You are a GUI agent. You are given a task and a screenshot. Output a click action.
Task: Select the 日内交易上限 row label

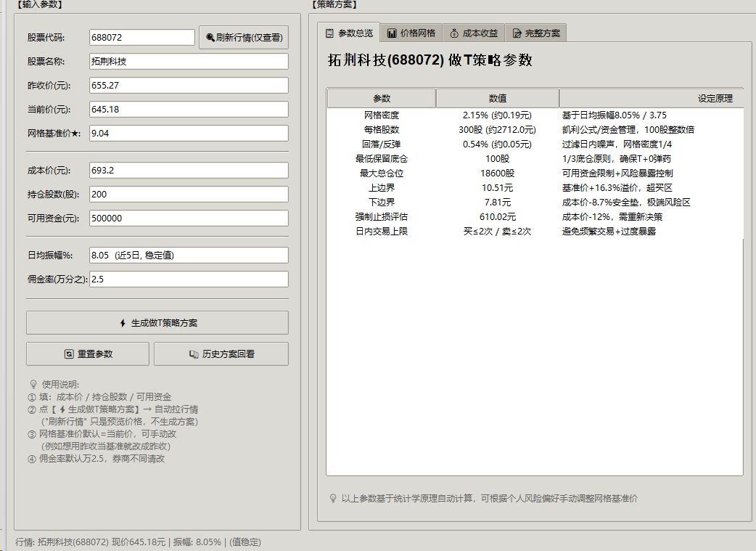[382, 231]
